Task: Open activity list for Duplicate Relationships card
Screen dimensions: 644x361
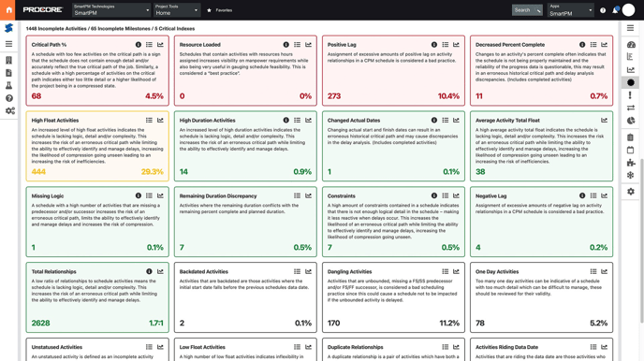Action: coord(446,347)
